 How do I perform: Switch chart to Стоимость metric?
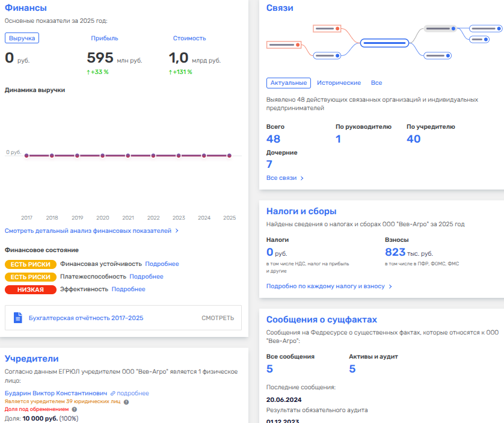coord(189,39)
